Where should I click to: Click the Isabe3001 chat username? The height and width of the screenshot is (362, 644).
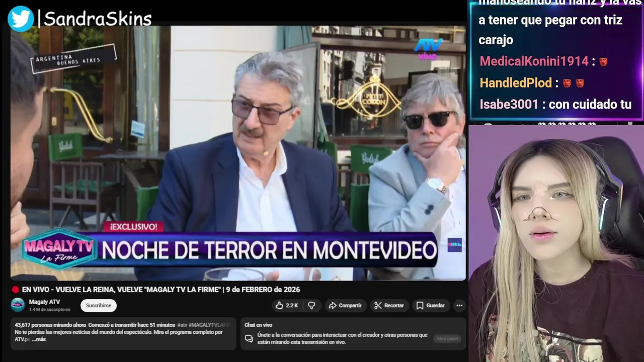(510, 105)
